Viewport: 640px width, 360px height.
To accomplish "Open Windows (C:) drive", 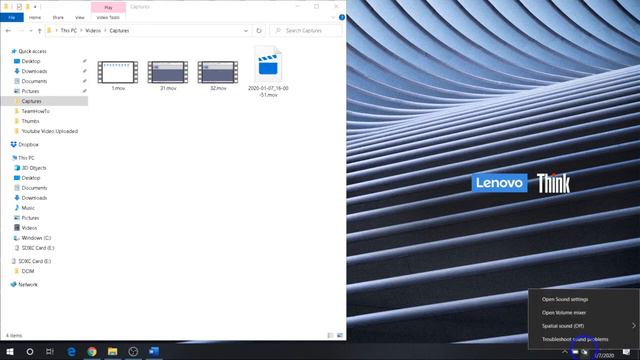I will click(36, 238).
